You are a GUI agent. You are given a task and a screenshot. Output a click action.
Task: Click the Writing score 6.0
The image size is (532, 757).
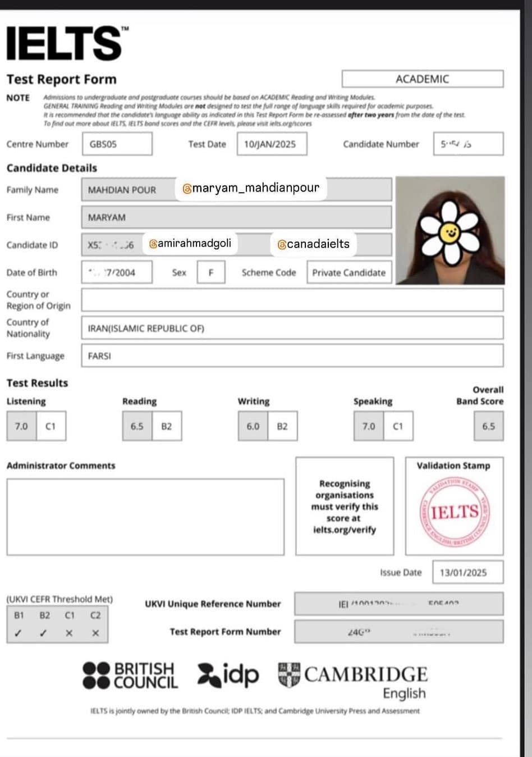[253, 426]
